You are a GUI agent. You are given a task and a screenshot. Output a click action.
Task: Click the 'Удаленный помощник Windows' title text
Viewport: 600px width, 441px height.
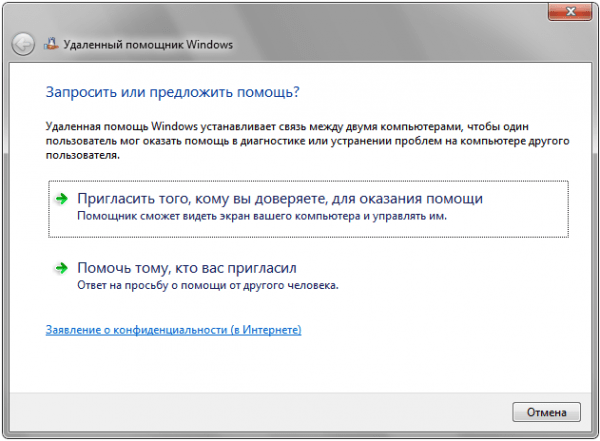point(148,44)
